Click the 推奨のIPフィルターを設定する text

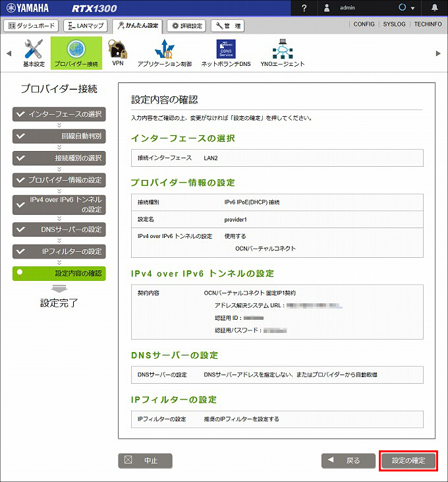tap(241, 419)
